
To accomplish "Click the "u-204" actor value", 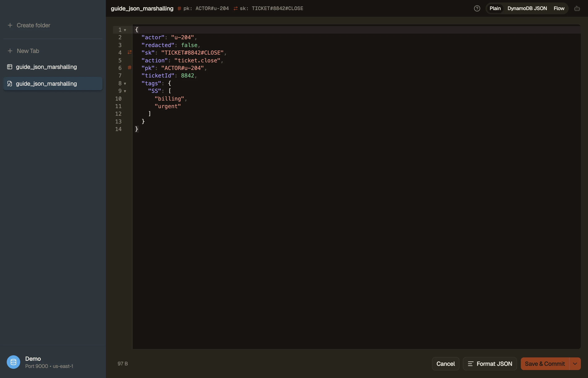I will coord(182,37).
